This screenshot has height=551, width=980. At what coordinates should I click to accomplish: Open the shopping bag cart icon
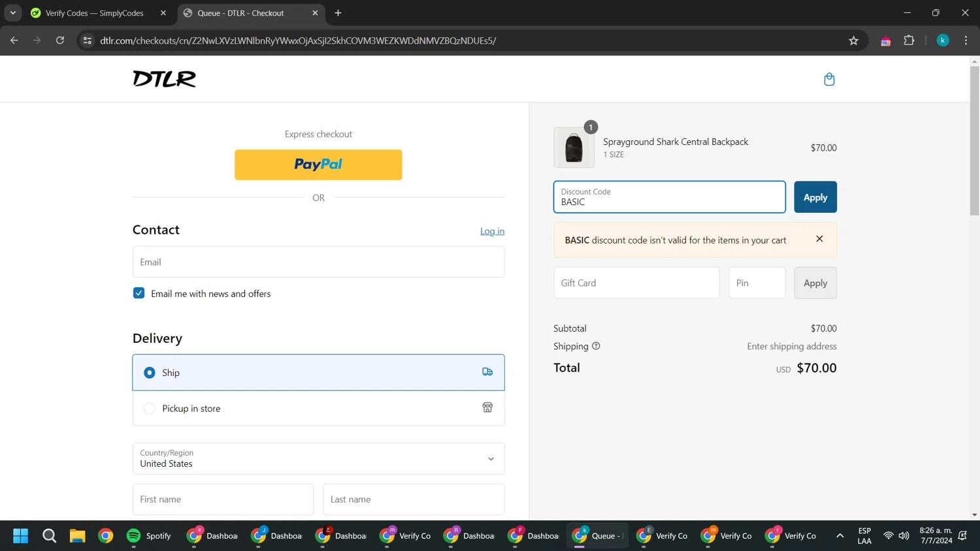[829, 79]
